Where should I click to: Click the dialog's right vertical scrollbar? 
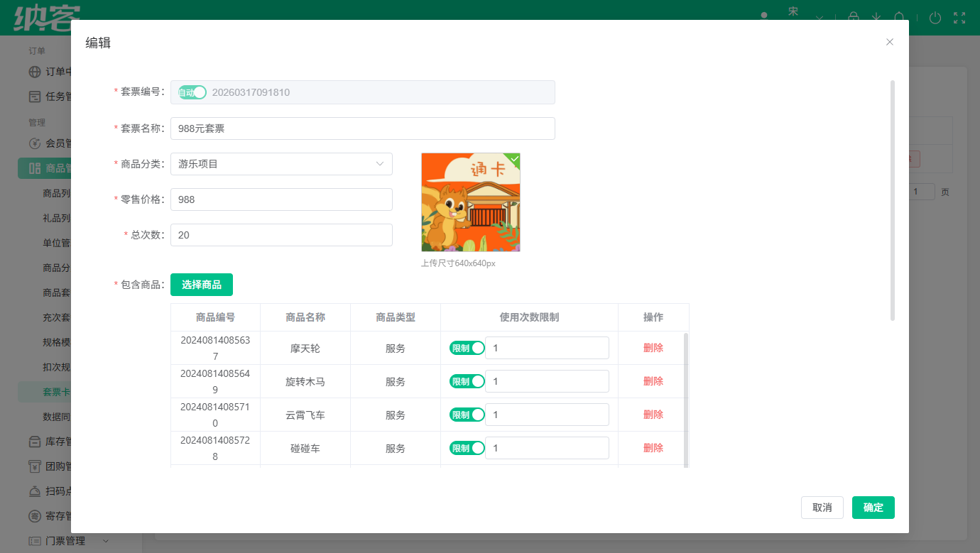(893, 200)
